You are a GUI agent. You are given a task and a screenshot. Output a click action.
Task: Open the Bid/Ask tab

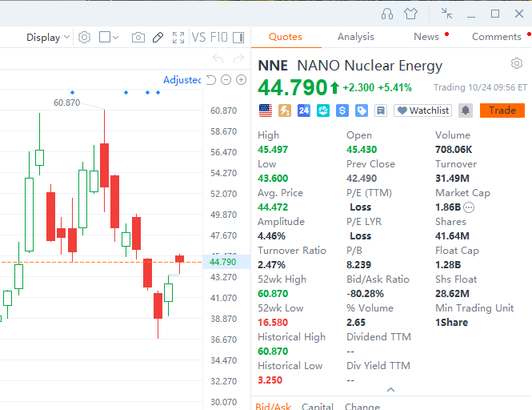coord(273,406)
